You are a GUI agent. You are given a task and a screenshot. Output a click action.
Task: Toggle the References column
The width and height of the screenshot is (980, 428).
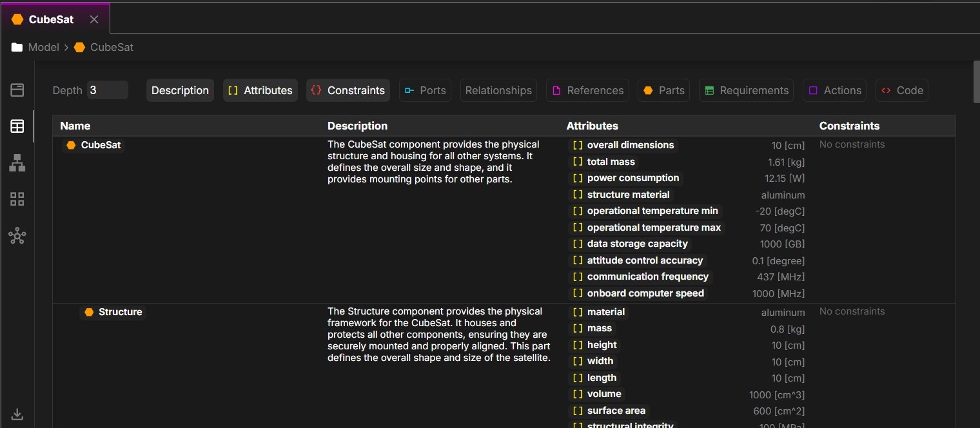point(587,90)
